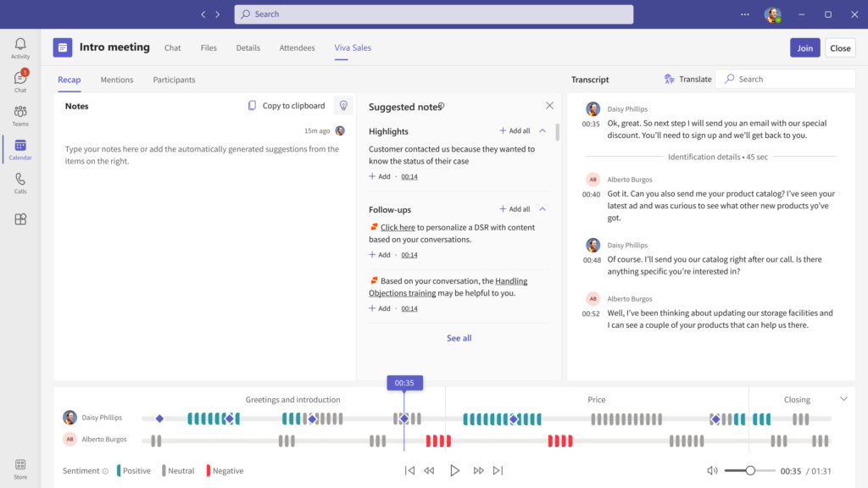868x488 pixels.
Task: Click the transcript Search field
Action: coord(786,79)
